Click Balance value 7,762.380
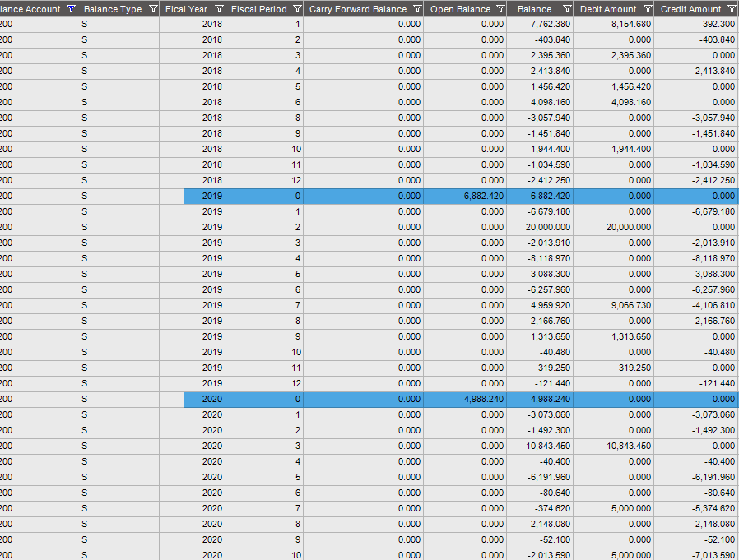This screenshot has height=560, width=739. coord(550,24)
